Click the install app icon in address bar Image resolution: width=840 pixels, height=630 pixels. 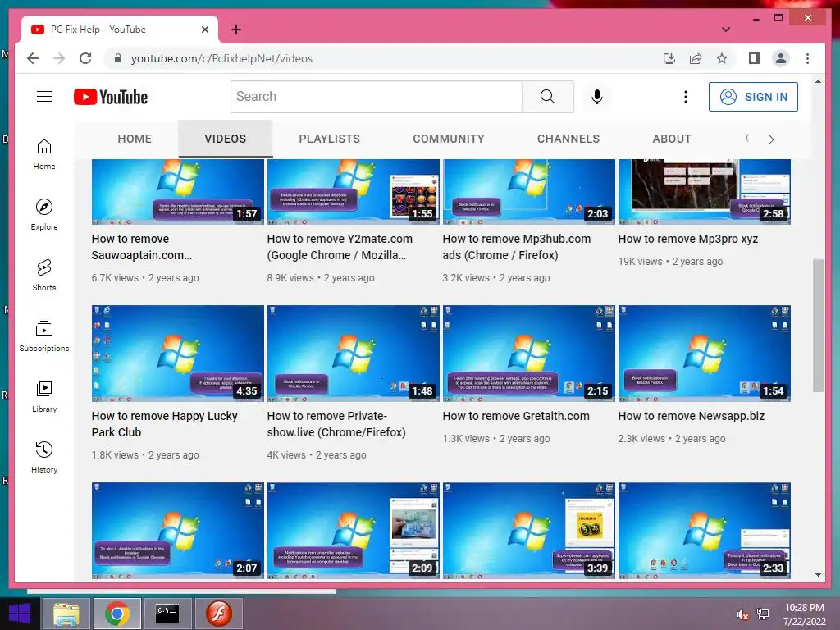pos(669,58)
